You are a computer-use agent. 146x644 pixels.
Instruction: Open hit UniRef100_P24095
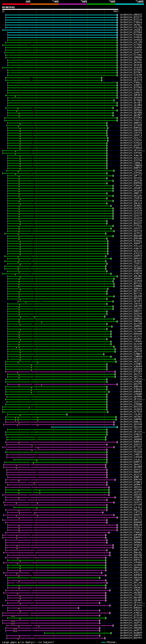click(131, 75)
